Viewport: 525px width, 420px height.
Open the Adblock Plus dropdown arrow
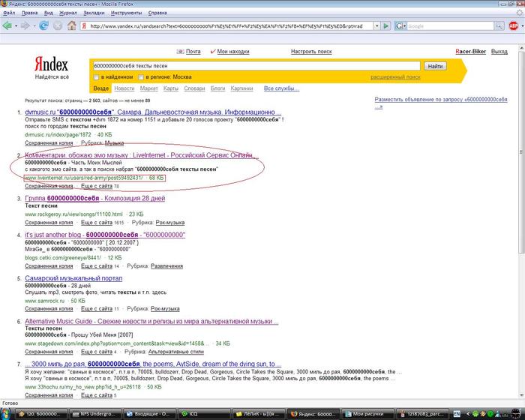click(x=522, y=26)
